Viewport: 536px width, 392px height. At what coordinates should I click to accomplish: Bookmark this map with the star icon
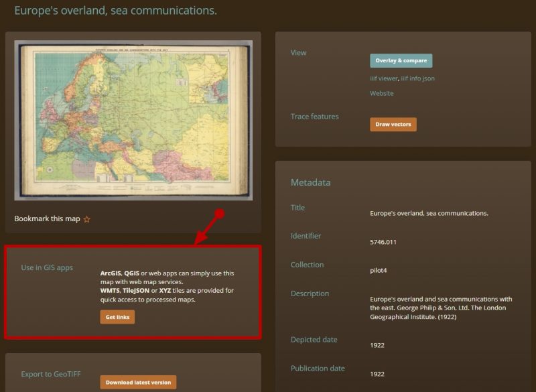[x=87, y=219]
